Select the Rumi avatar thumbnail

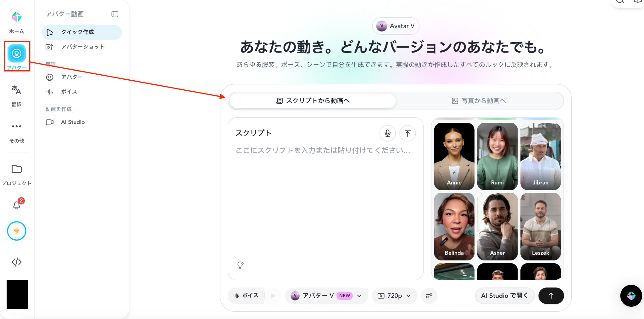pyautogui.click(x=497, y=156)
